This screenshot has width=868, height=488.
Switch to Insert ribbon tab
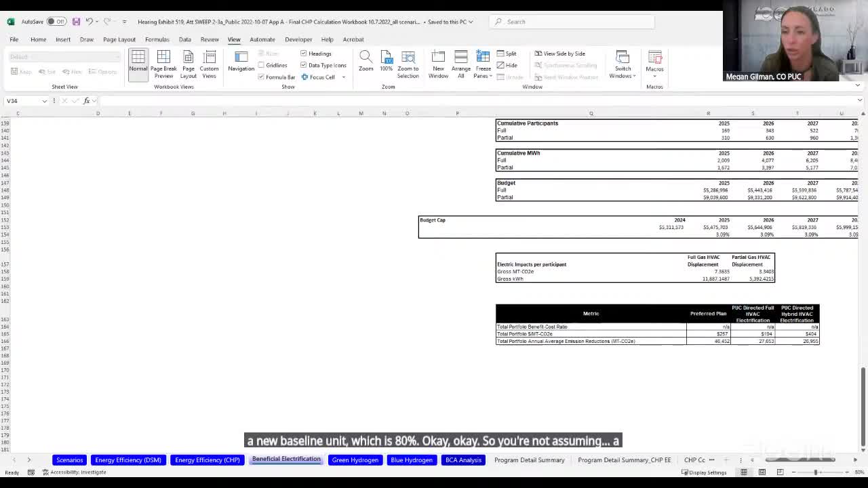click(63, 39)
